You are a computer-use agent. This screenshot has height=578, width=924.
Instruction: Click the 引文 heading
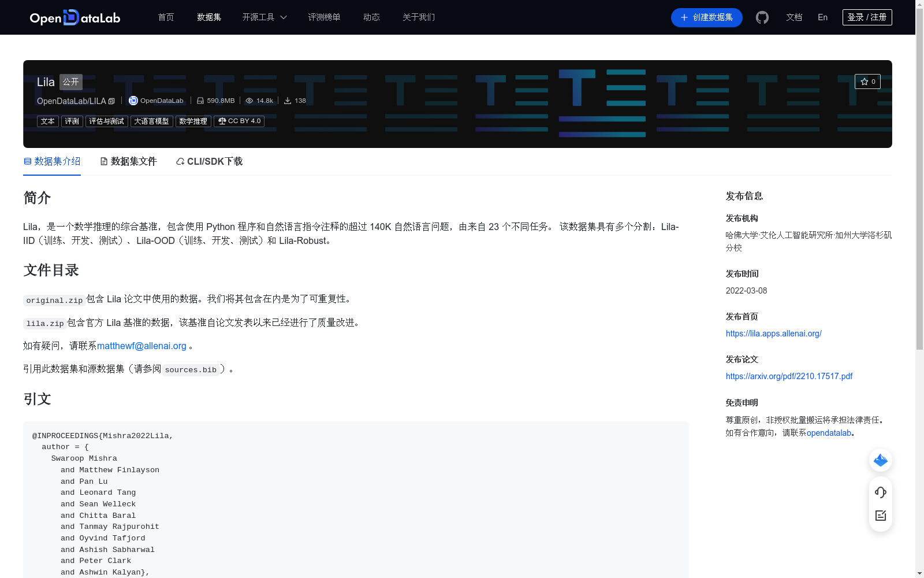pos(37,399)
